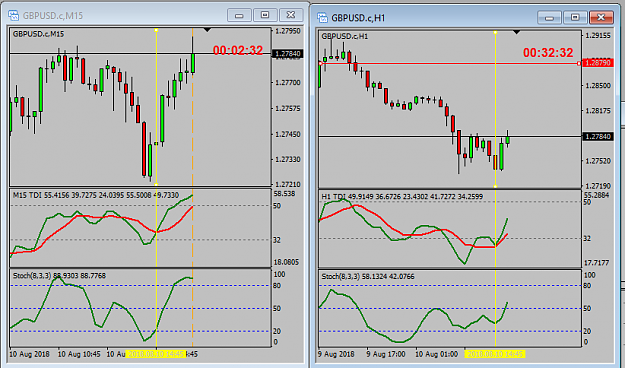
Task: Click the 1.29155 top price scale value in H1
Action: tap(597, 35)
